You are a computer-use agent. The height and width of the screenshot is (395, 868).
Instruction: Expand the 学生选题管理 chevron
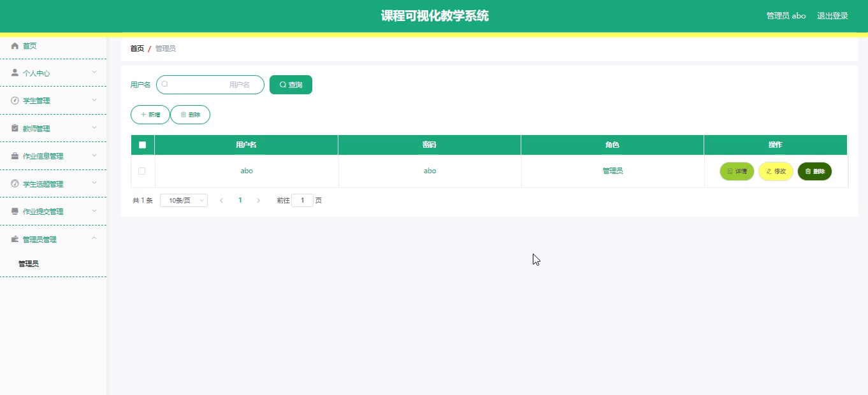(94, 183)
